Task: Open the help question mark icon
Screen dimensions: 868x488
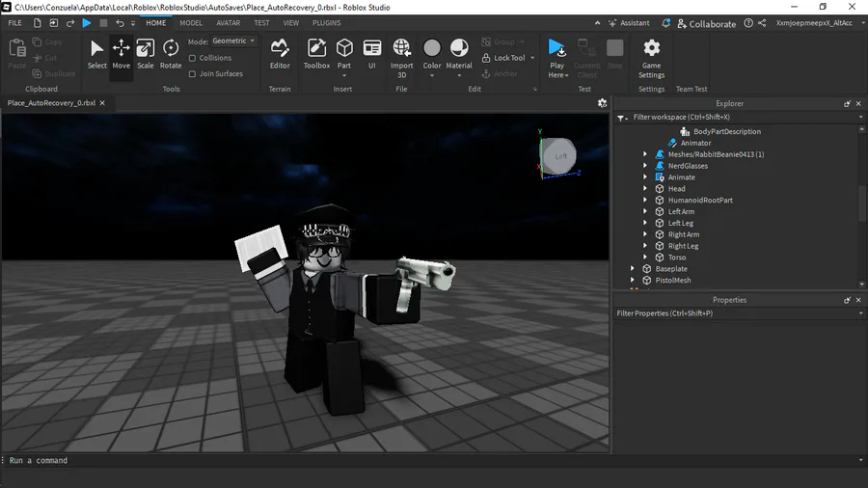Action: (x=748, y=23)
